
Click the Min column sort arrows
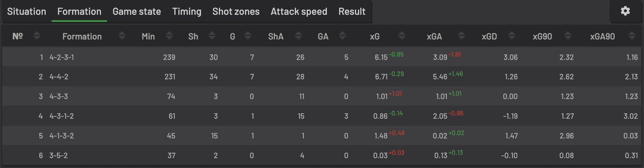click(x=169, y=36)
